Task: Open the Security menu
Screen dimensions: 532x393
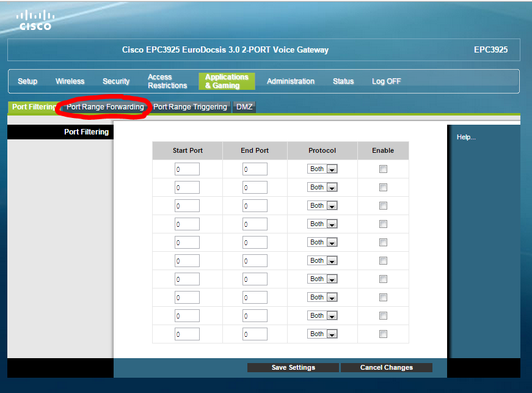Action: [116, 81]
